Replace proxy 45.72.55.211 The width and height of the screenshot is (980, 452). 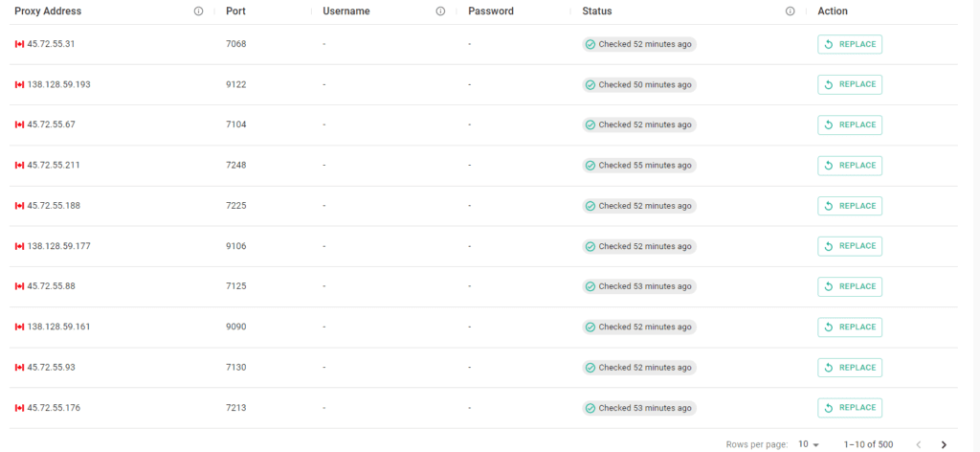(x=850, y=165)
